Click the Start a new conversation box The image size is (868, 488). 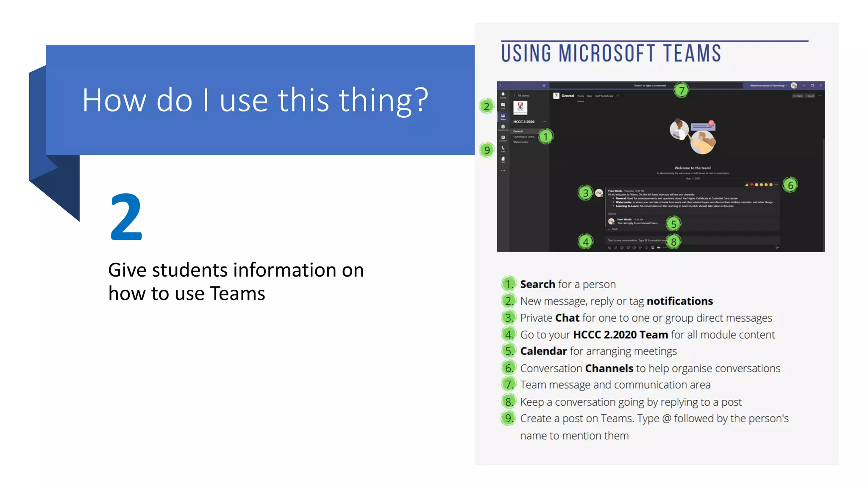click(x=693, y=240)
